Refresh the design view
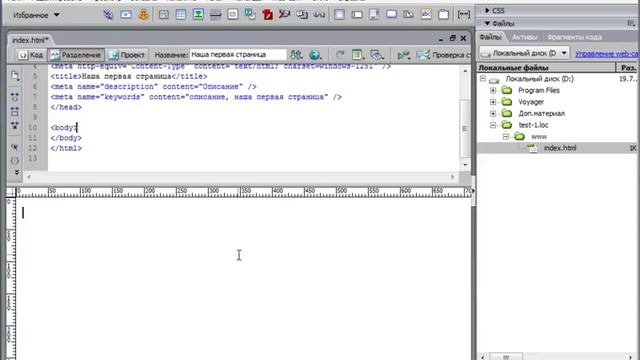Screen dimensions: 640x360 point(340,55)
